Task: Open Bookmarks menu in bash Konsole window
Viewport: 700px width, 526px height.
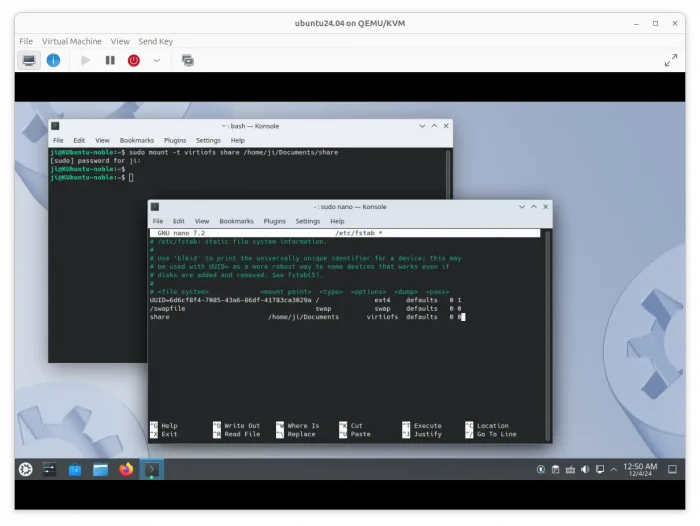Action: [x=137, y=140]
